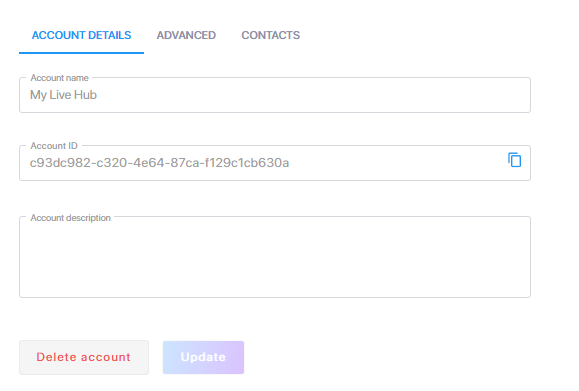
Task: Focus the Account name field
Action: pyautogui.click(x=275, y=95)
